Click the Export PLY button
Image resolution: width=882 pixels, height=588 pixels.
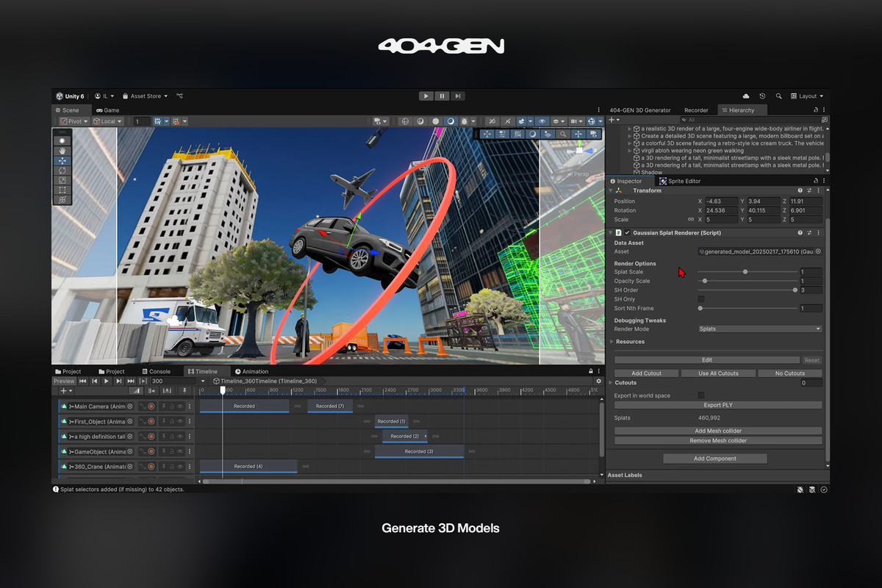(x=718, y=405)
